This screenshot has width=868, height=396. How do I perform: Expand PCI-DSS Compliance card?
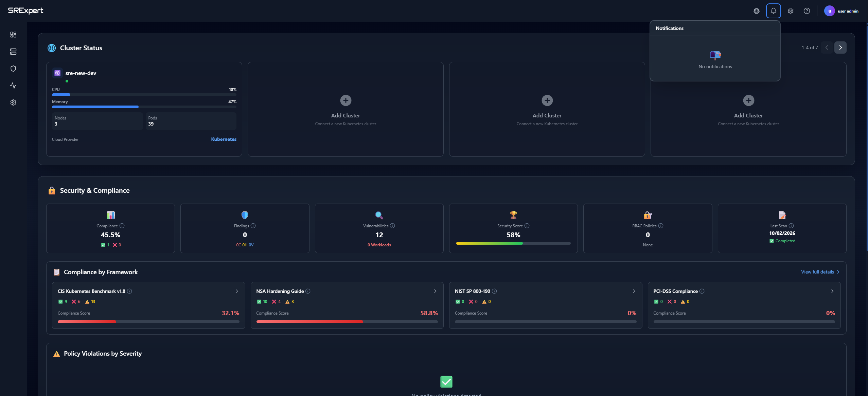tap(832, 291)
